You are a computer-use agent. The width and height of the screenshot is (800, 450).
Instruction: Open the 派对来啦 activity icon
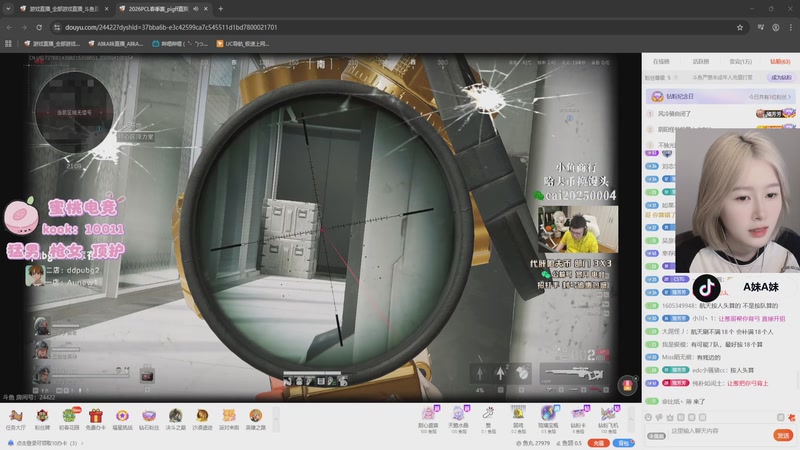[229, 419]
